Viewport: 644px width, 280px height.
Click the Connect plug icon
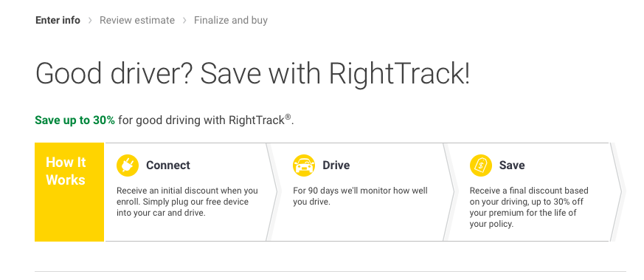[x=128, y=165]
